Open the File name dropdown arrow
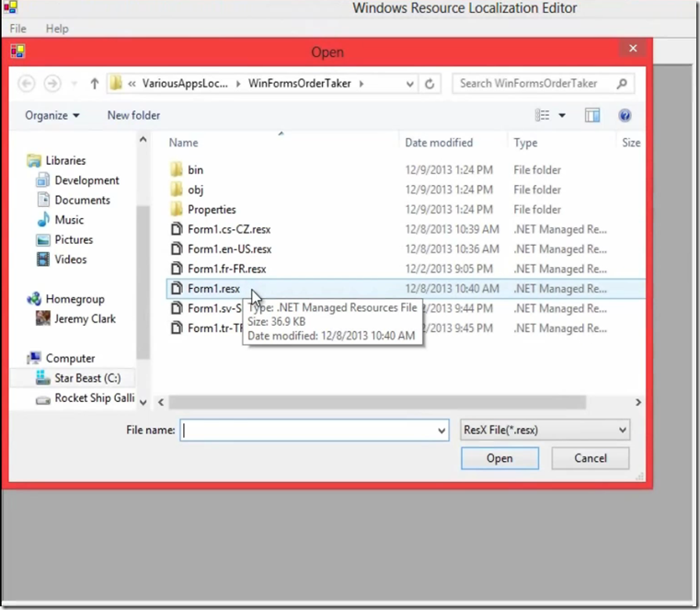This screenshot has height=610, width=700. point(442,431)
